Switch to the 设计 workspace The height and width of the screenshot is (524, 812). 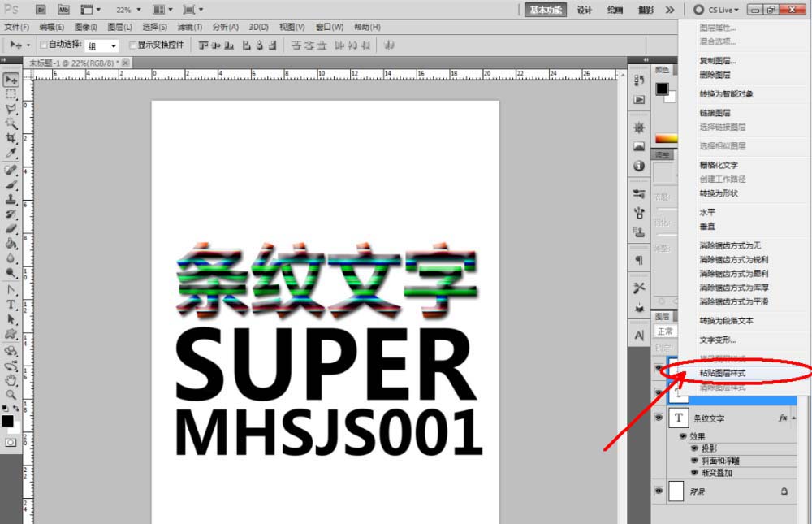coord(584,10)
